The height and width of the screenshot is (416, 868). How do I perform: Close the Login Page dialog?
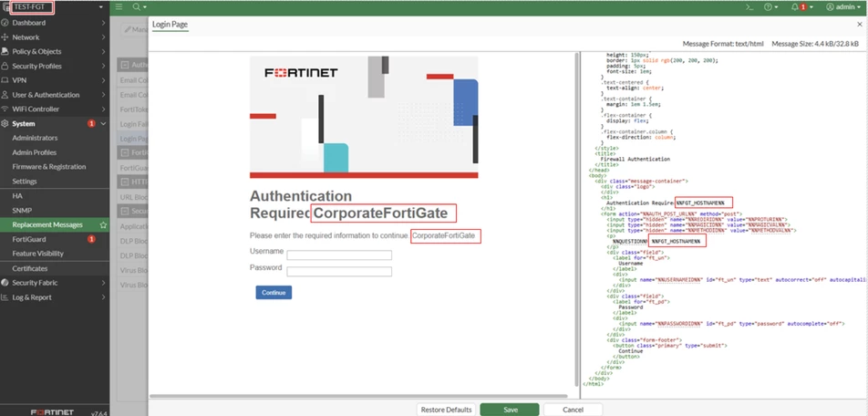point(859,25)
